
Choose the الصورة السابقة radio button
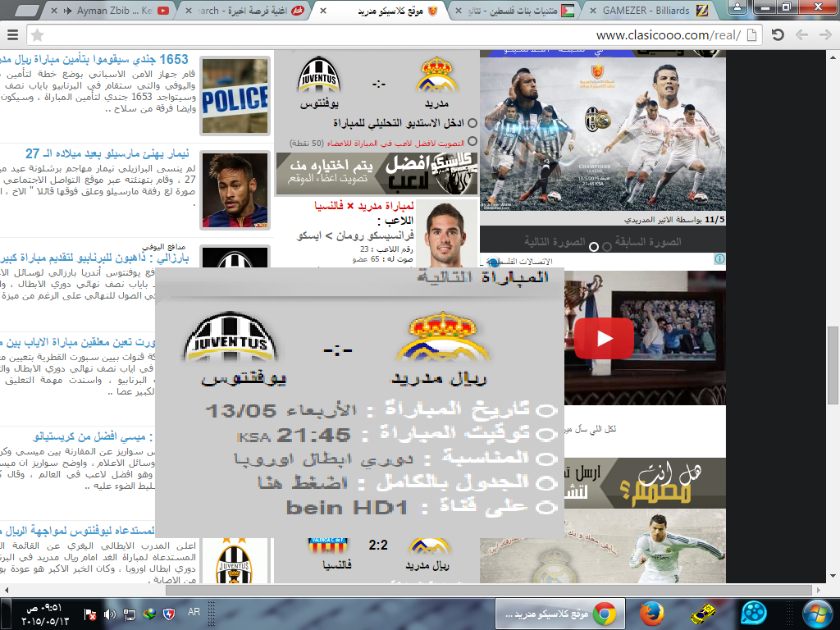pos(607,247)
